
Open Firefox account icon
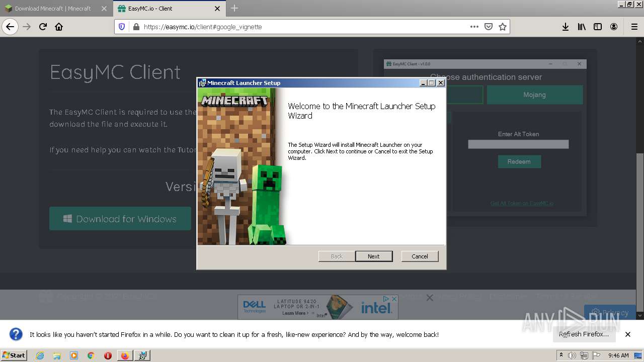point(614,27)
